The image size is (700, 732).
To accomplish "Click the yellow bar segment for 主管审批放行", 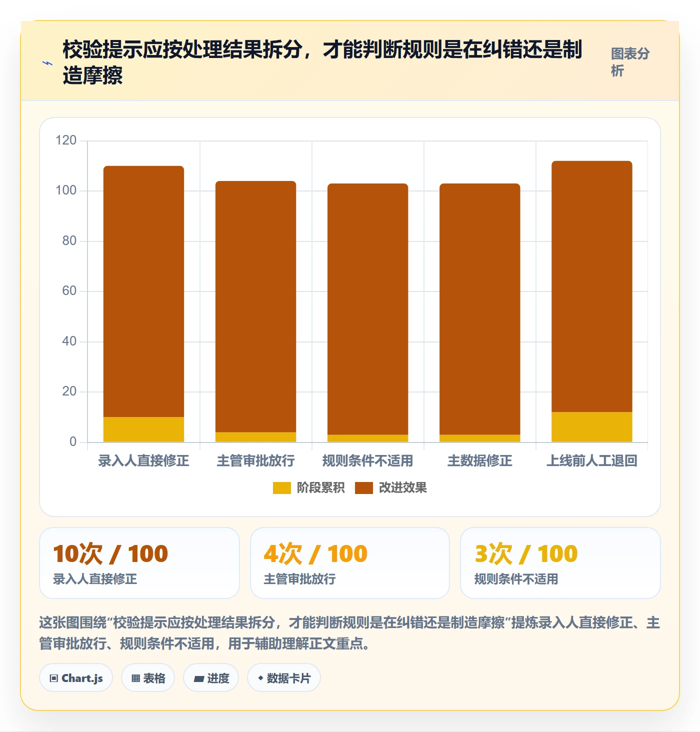I will [x=255, y=437].
